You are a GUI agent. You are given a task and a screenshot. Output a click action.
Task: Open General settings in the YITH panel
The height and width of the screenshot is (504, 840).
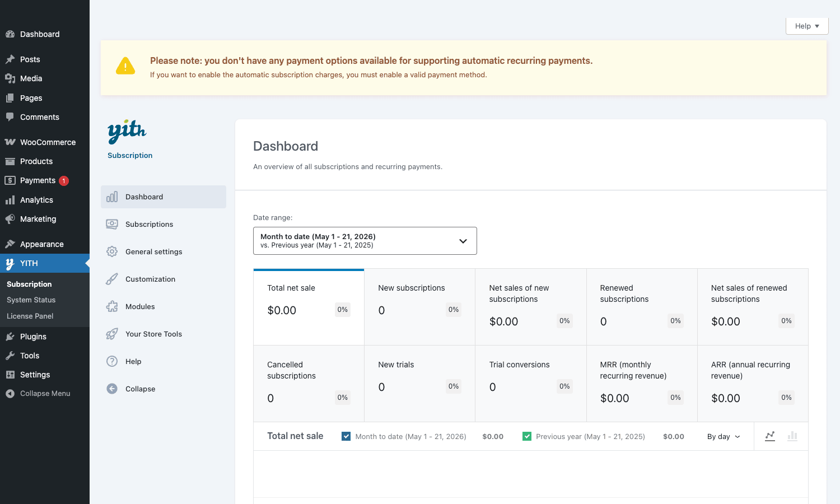point(164,251)
